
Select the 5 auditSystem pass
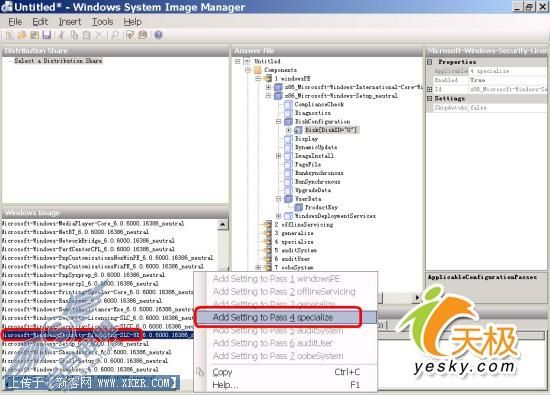(296, 250)
